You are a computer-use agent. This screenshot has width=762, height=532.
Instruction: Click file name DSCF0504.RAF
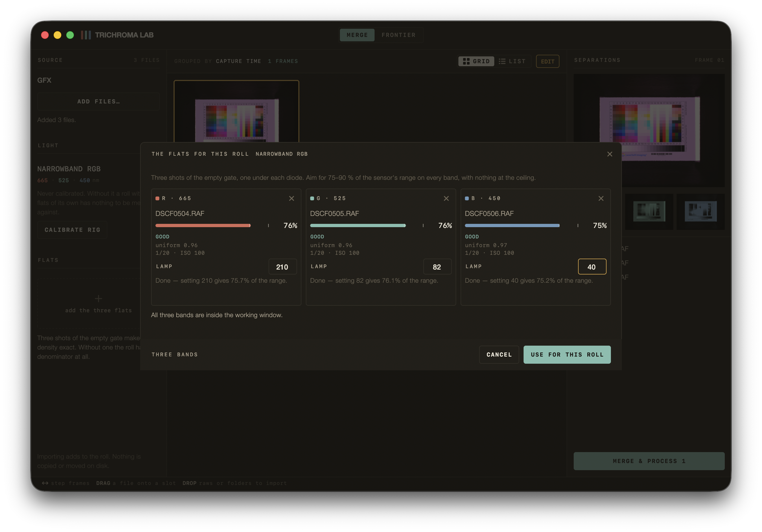(x=180, y=213)
